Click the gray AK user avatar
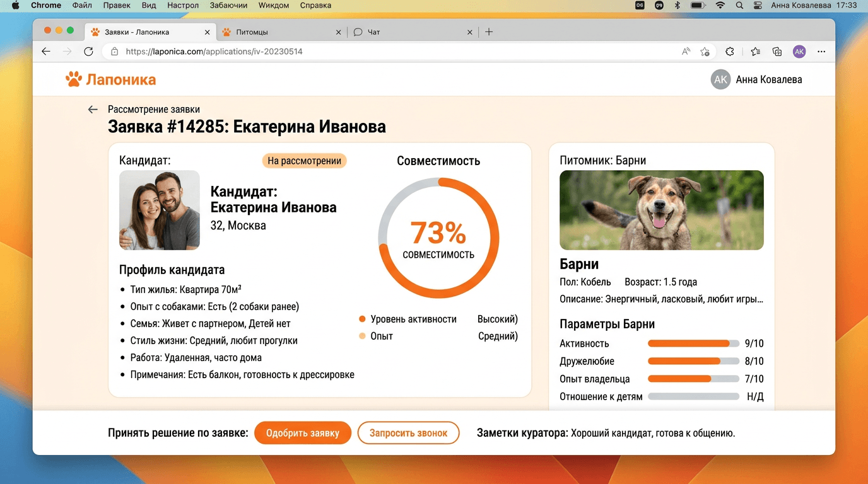The height and width of the screenshot is (484, 868). tap(720, 79)
